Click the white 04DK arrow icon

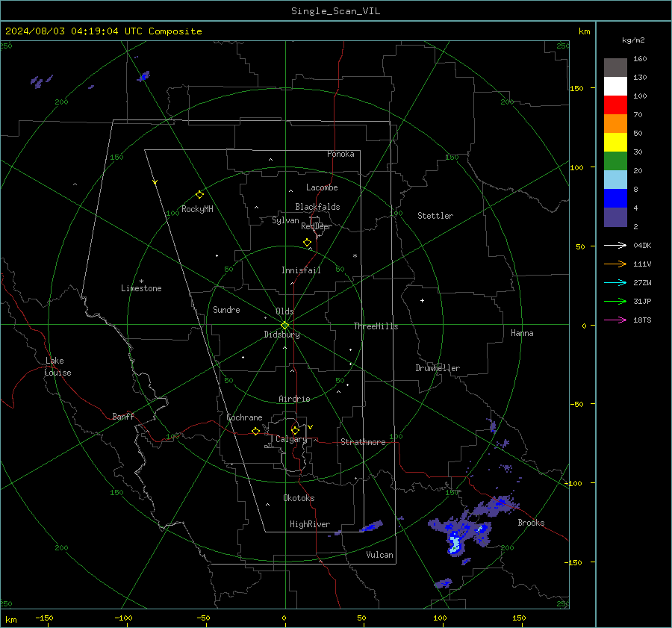pos(615,246)
